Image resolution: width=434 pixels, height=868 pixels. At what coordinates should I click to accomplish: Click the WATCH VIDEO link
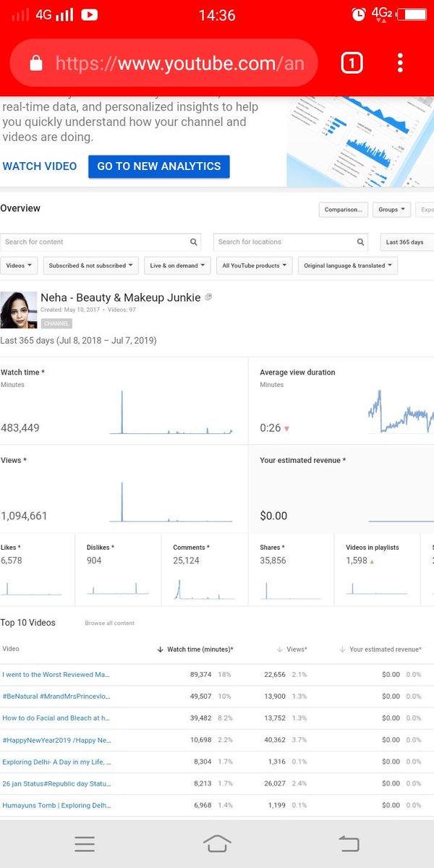tap(40, 166)
